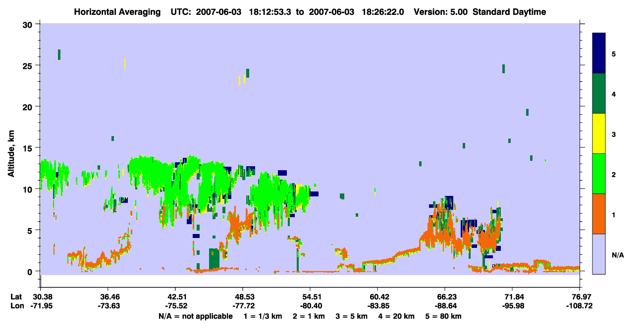
Task: Click the 'Standard Daytime' title text
Action: (x=509, y=12)
